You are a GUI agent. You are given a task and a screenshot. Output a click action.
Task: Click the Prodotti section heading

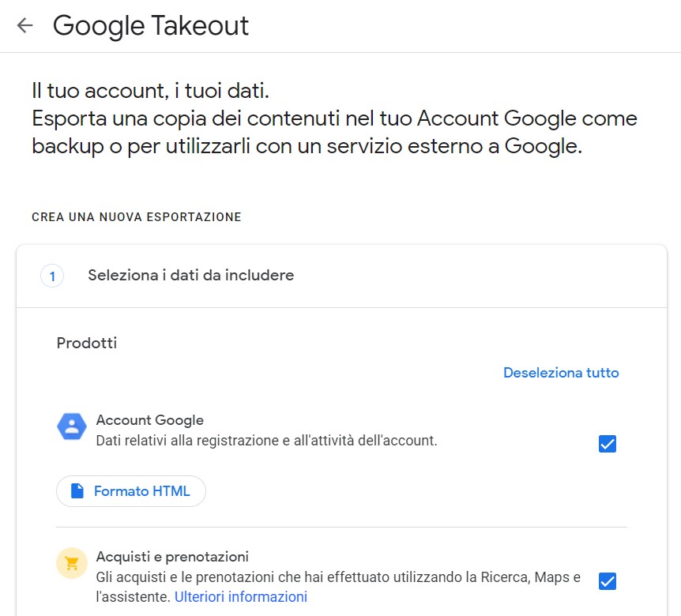(x=87, y=343)
